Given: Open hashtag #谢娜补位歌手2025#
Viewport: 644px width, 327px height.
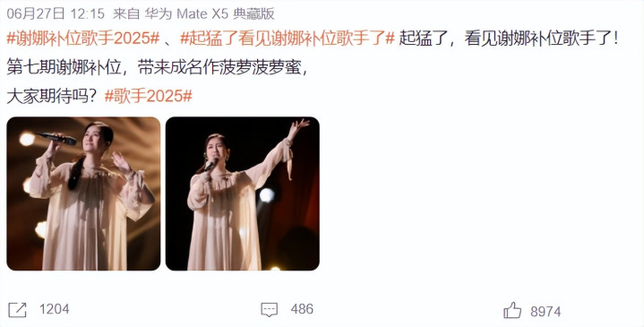Looking at the screenshot, I should pos(83,39).
